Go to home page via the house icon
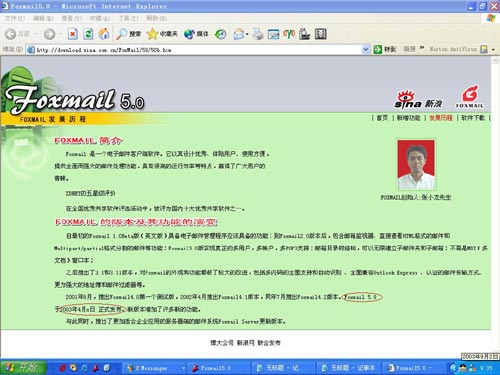This screenshot has width=500, height=375. [x=104, y=34]
